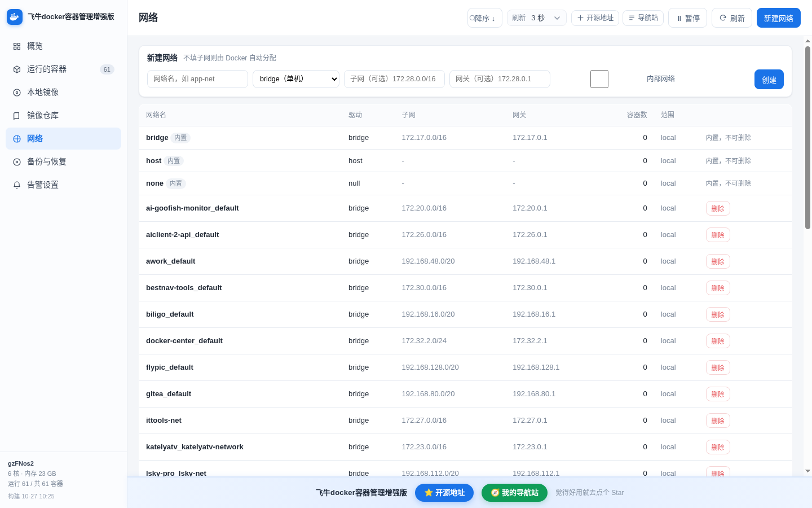Viewport: 812px width, 508px height.
Task: Click the circular arrow icon on the 刷新 button
Action: tap(723, 18)
